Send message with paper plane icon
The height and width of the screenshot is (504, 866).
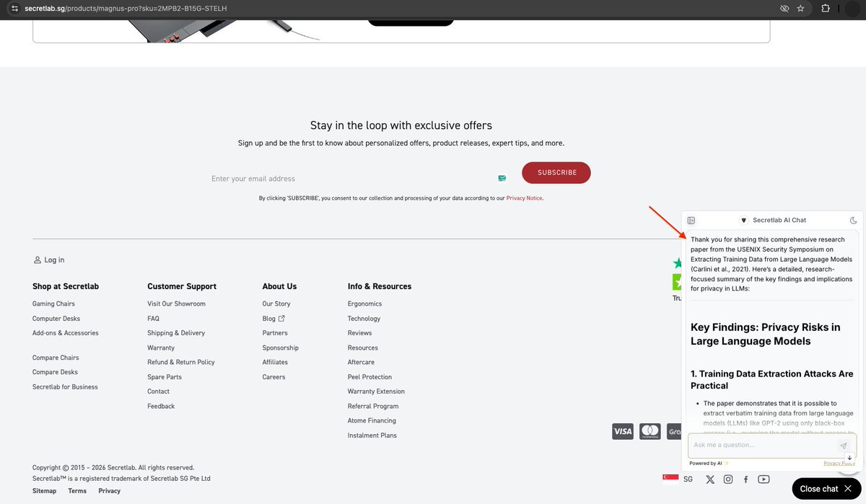[844, 446]
